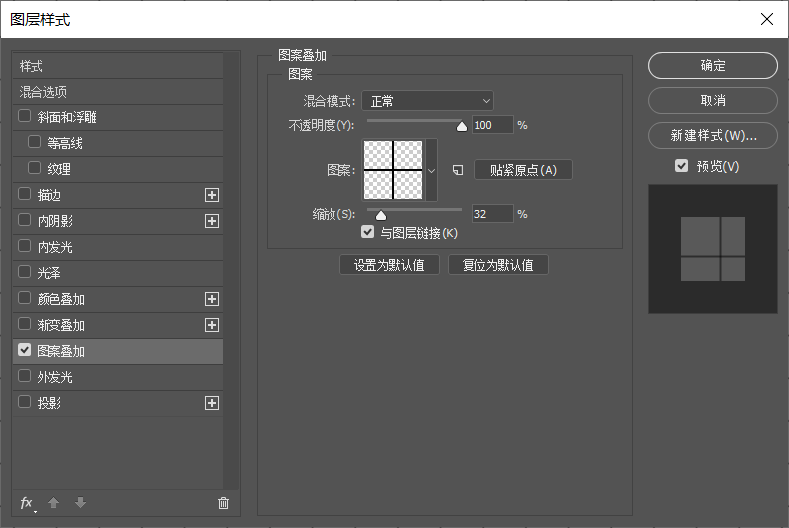Click the 复位为默认值 button
The image size is (789, 528).
pos(498,265)
